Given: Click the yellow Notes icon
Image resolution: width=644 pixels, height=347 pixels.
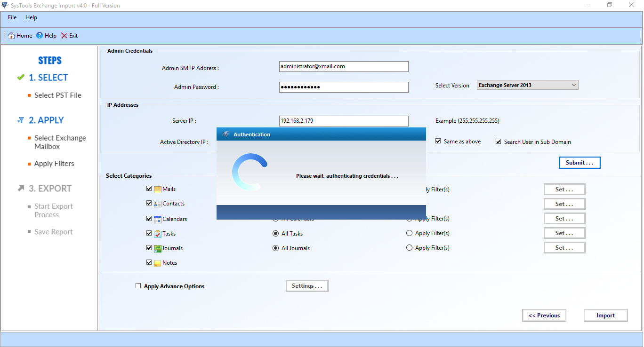Looking at the screenshot, I should 158,263.
